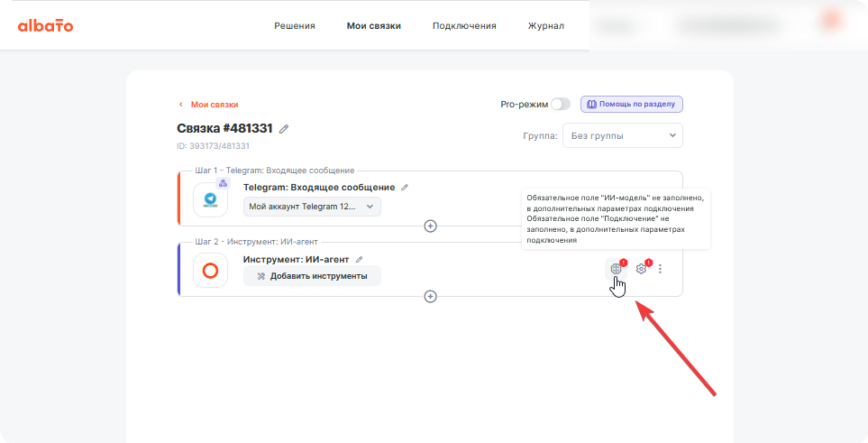
Task: Click Шаг 1 - Telegram step label
Action: [275, 171]
